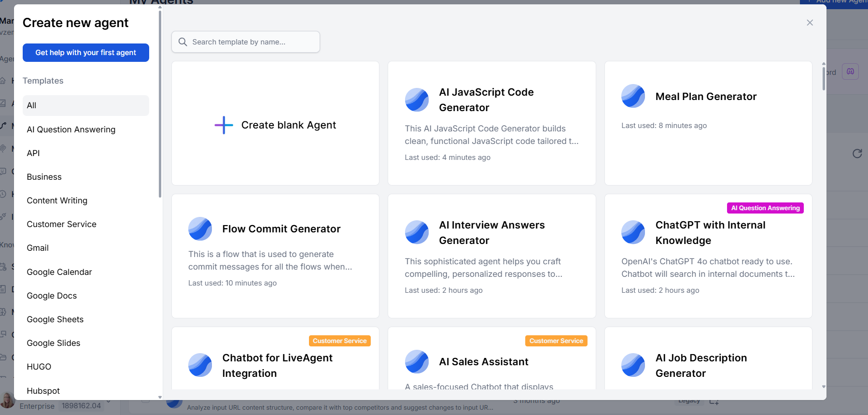Click the Chatbot for LiveAgent Integration icon
This screenshot has width=868, height=415.
[200, 365]
